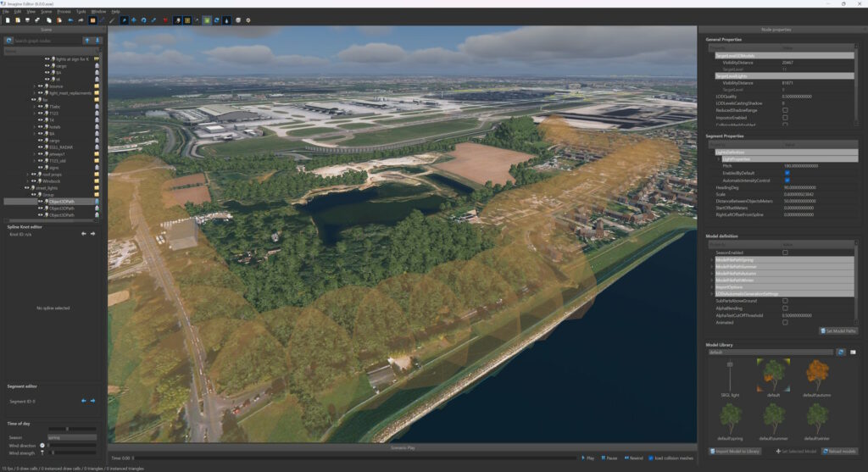Click previous arrow in Spline Knot editor

point(84,234)
